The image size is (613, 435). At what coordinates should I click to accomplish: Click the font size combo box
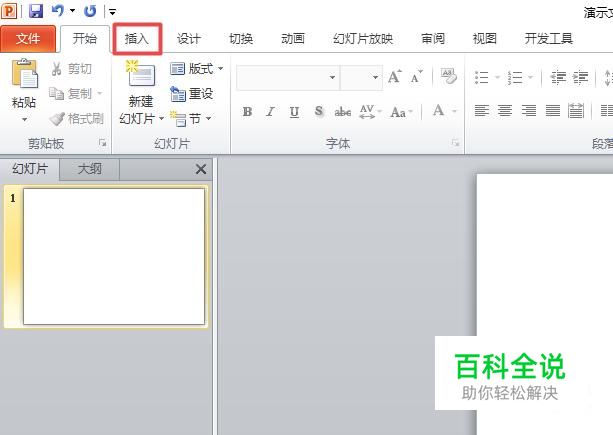pos(361,77)
